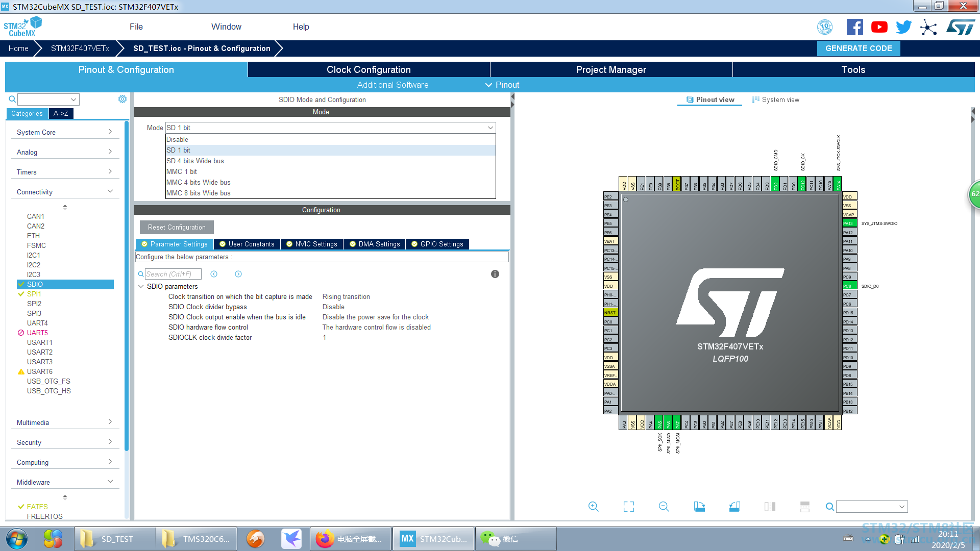980x551 pixels.
Task: Click the horizontal split view icon
Action: tap(805, 507)
